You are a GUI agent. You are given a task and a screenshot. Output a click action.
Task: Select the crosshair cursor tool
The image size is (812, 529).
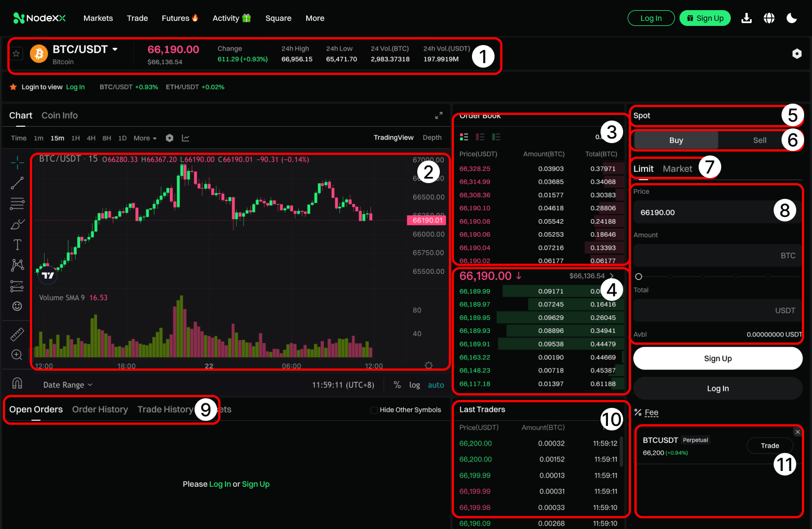pyautogui.click(x=17, y=163)
